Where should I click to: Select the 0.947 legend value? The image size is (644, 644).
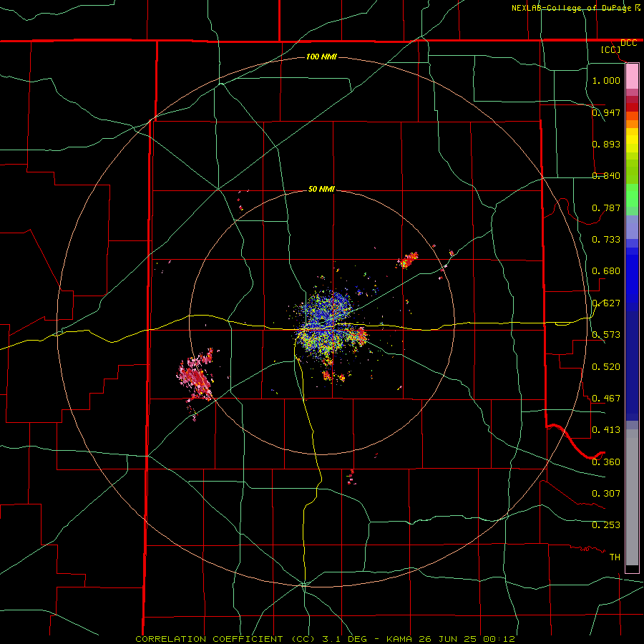(606, 112)
